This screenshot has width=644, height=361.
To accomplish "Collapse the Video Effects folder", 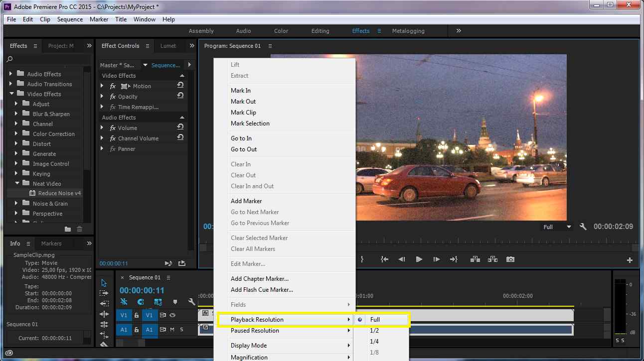I will click(x=11, y=94).
